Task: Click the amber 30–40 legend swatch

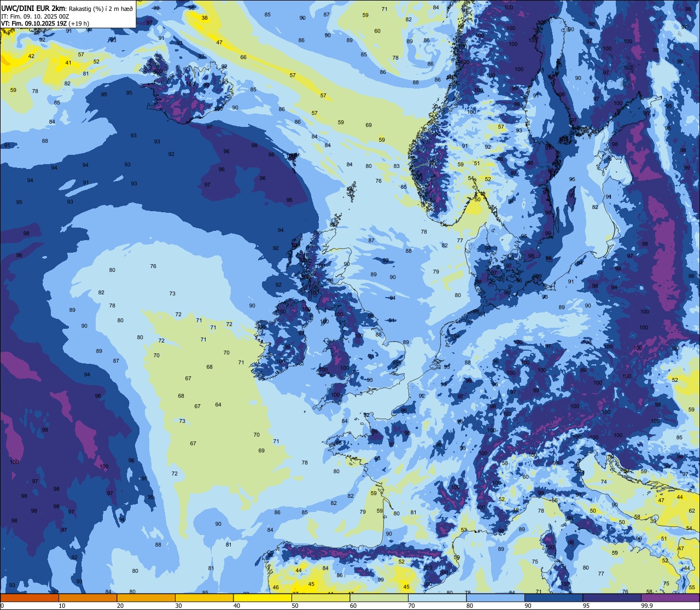Action: pos(204,598)
